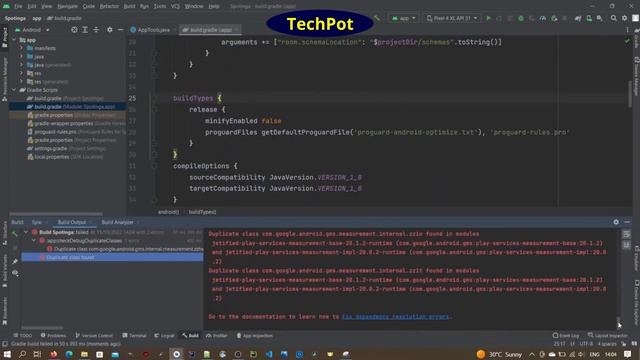The height and width of the screenshot is (360, 640).
Task: Open IDE settings gear in top toolbar
Action: [x=624, y=18]
